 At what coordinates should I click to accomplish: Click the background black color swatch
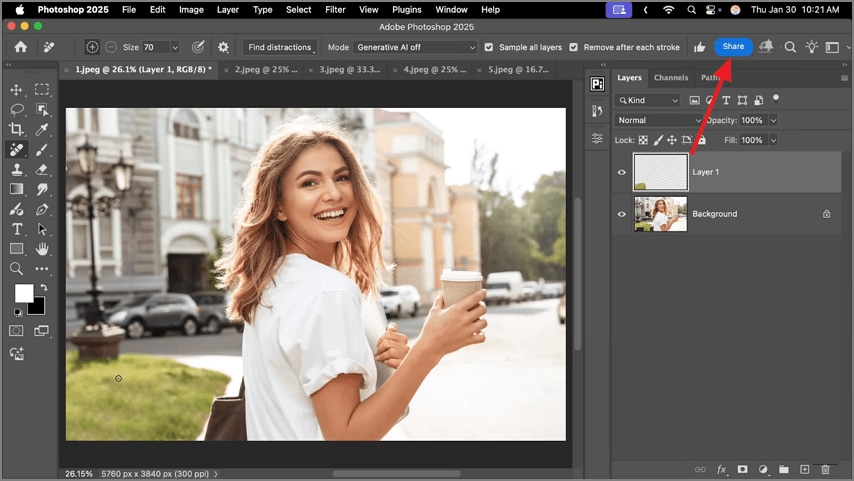(x=38, y=307)
